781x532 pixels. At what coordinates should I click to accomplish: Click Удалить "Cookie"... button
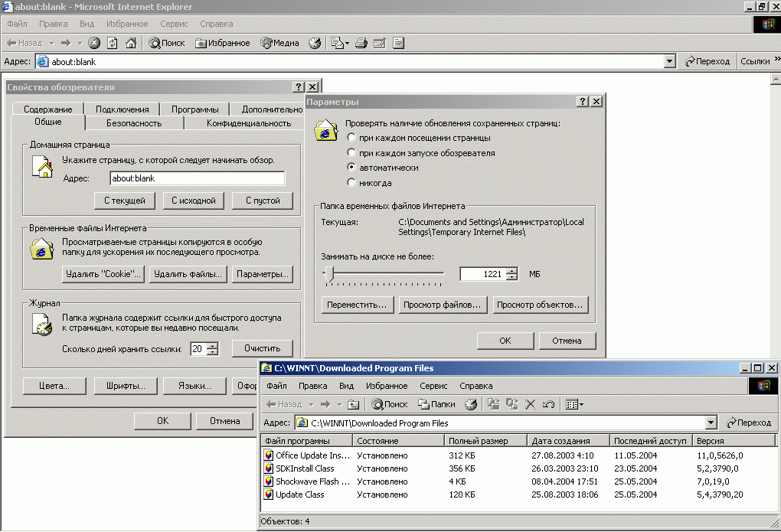[x=103, y=274]
